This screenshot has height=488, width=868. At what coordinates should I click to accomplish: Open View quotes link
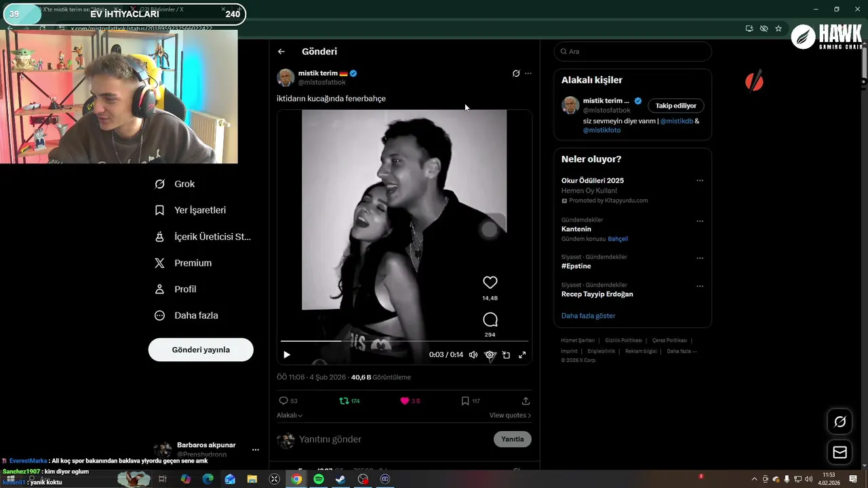point(510,415)
